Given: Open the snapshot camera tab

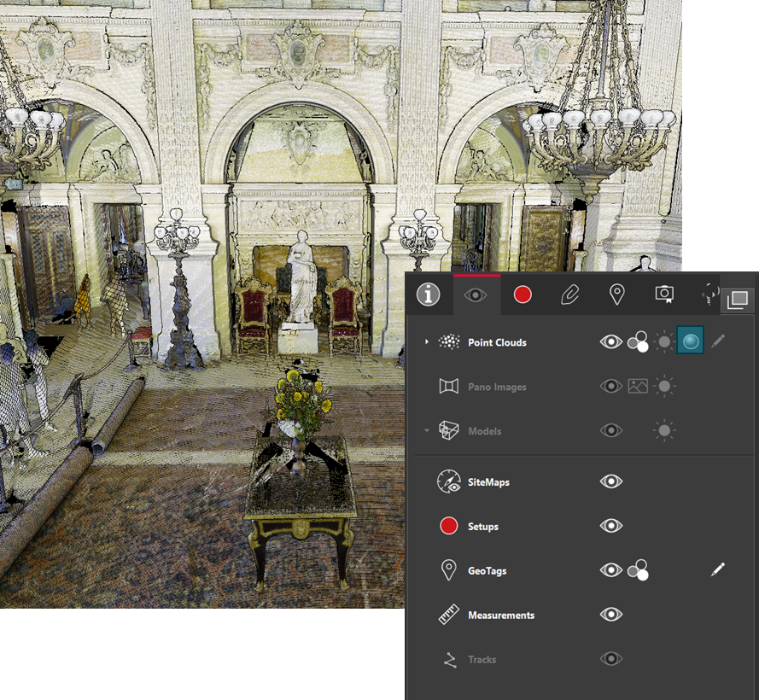Looking at the screenshot, I should pyautogui.click(x=663, y=295).
